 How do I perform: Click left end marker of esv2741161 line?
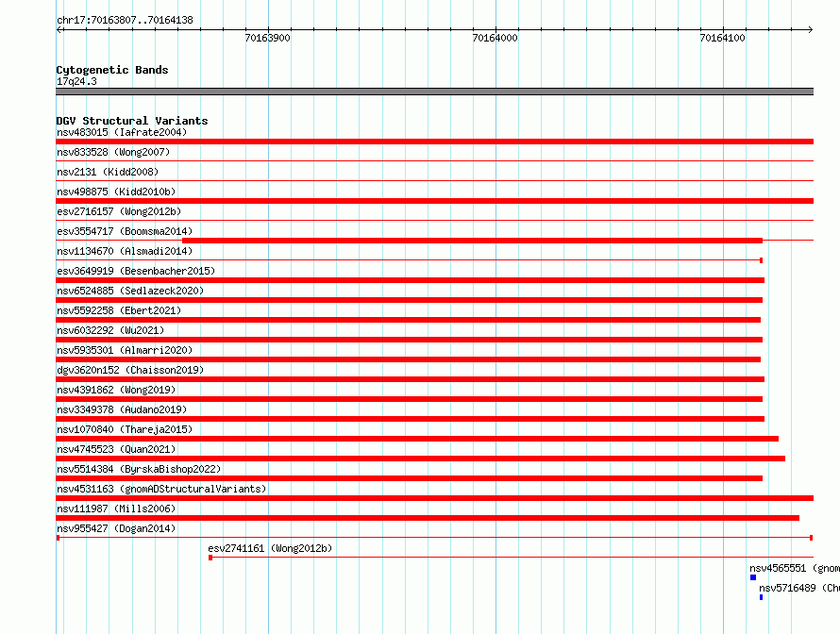coord(210,558)
